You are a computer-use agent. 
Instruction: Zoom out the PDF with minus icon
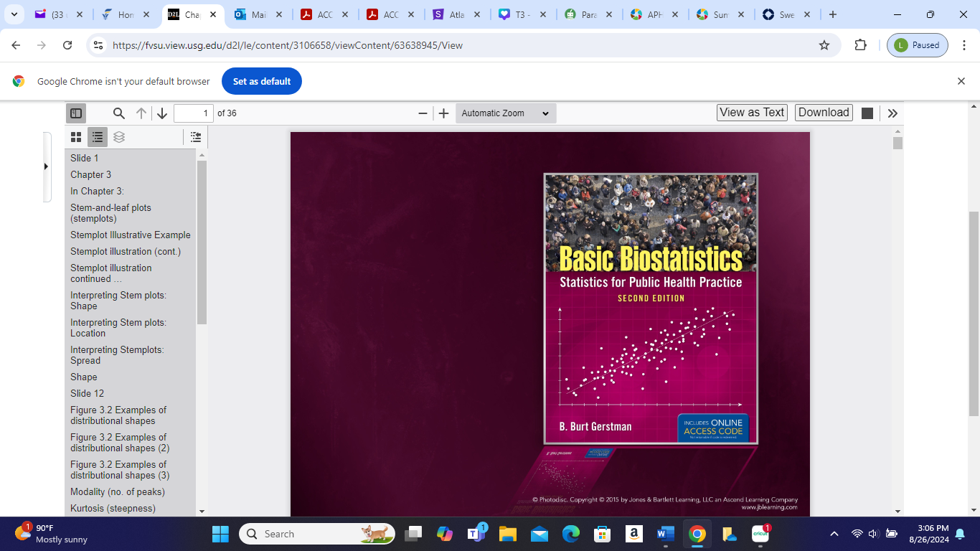coord(423,113)
